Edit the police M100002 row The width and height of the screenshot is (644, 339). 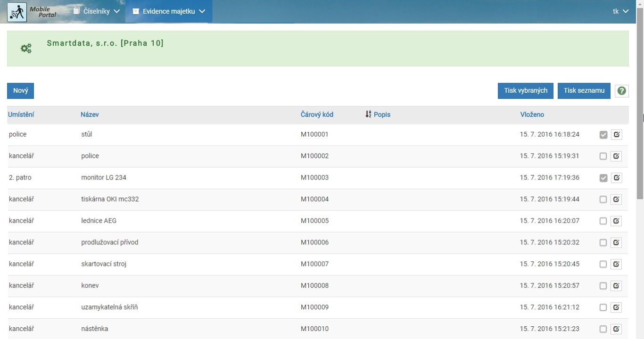616,156
